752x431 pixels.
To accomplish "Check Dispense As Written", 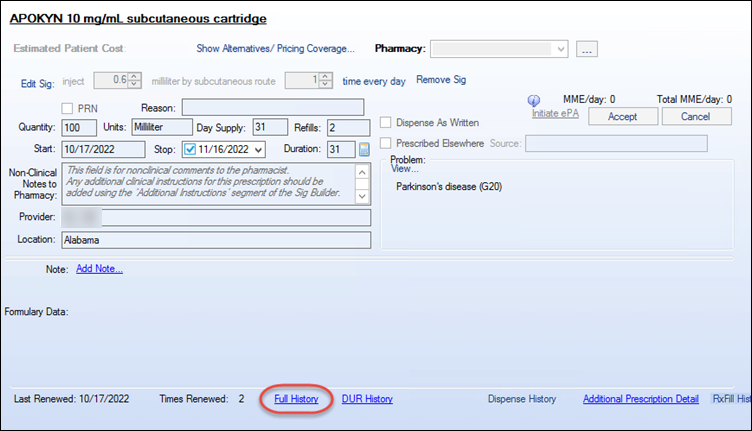I will coord(386,122).
